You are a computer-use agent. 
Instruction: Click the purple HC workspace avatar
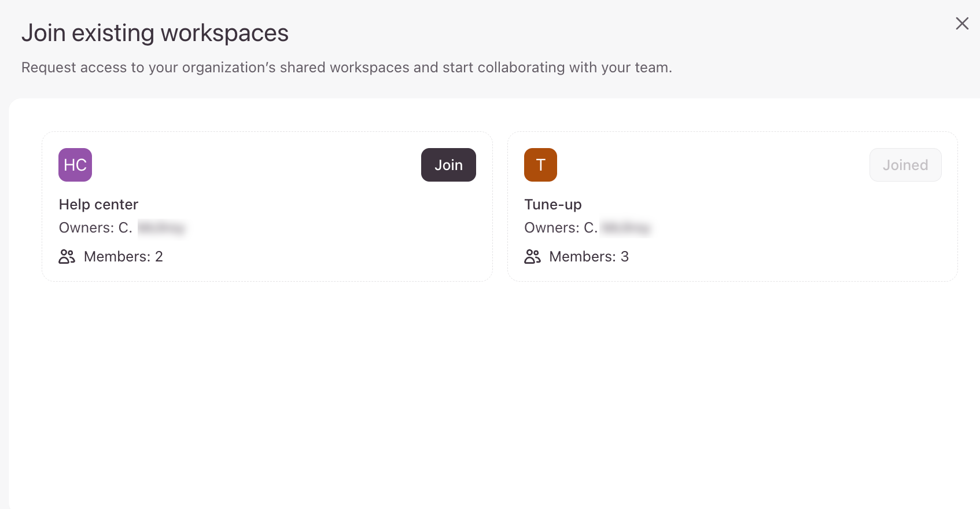(75, 165)
